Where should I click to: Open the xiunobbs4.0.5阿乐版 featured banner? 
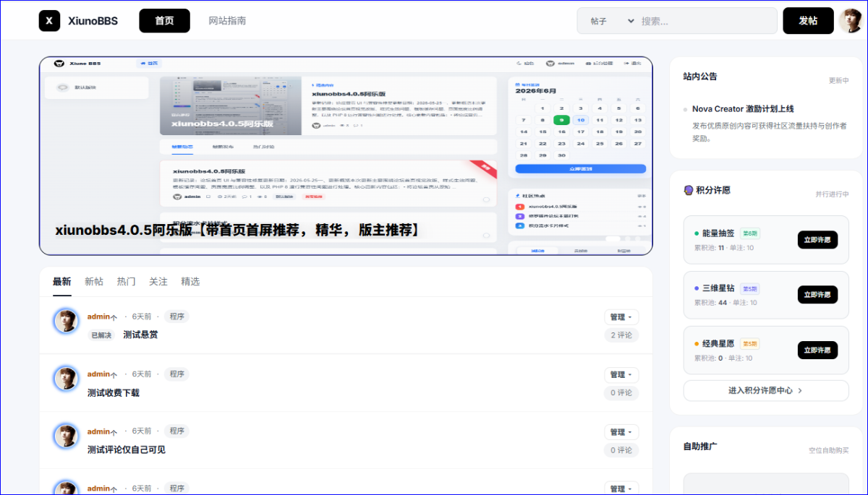point(346,155)
